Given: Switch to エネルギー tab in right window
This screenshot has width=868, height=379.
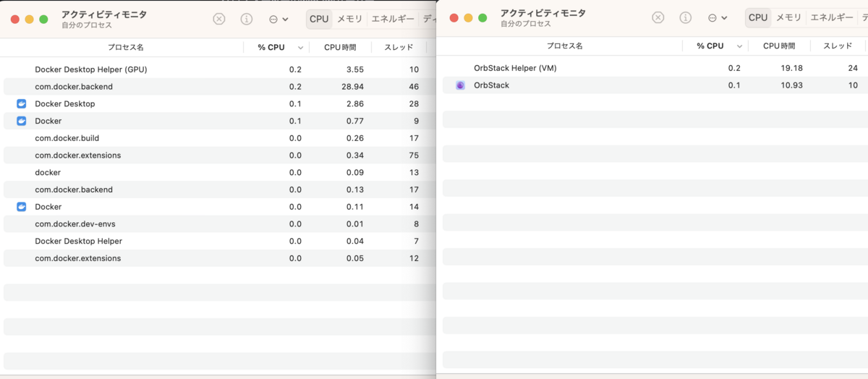Looking at the screenshot, I should 832,17.
